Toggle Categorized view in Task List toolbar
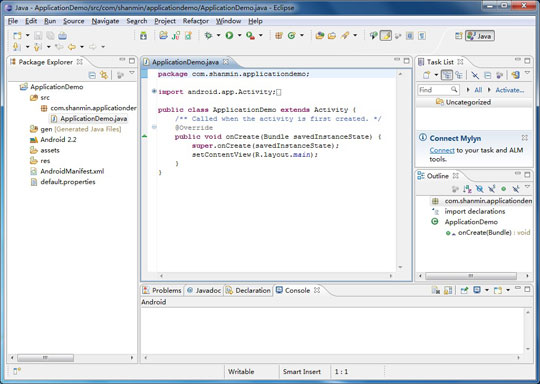The height and width of the screenshot is (384, 540). point(446,75)
